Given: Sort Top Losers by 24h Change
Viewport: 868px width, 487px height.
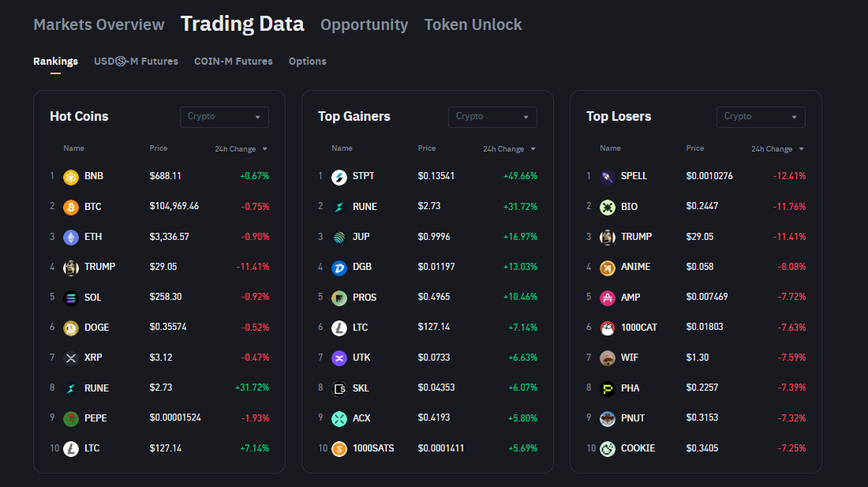Looking at the screenshot, I should coord(777,149).
